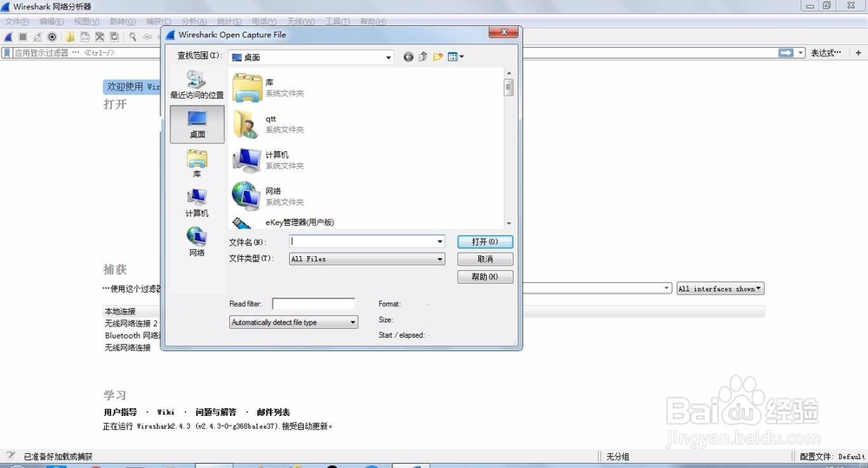Click the stop capture square icon
This screenshot has height=468, width=868.
pos(23,37)
